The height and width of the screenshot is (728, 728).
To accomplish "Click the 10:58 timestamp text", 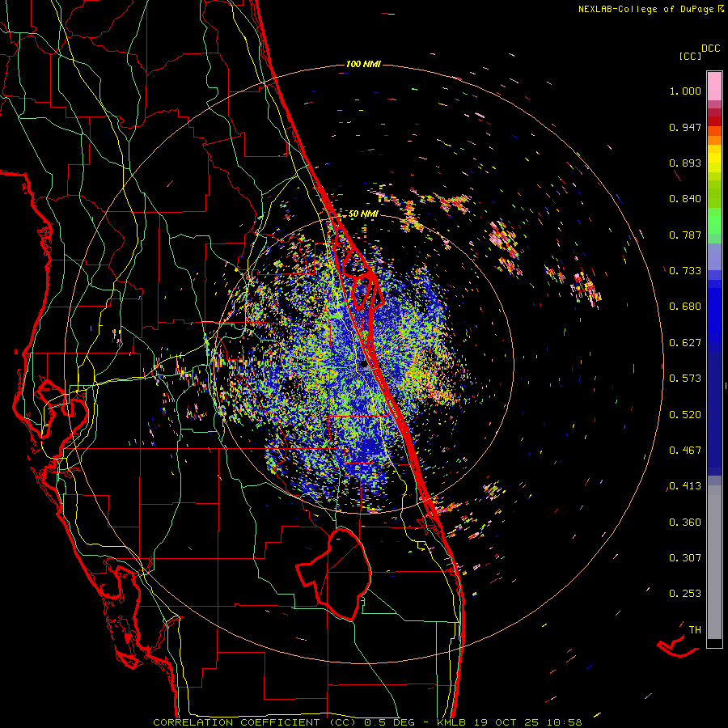I will [564, 722].
